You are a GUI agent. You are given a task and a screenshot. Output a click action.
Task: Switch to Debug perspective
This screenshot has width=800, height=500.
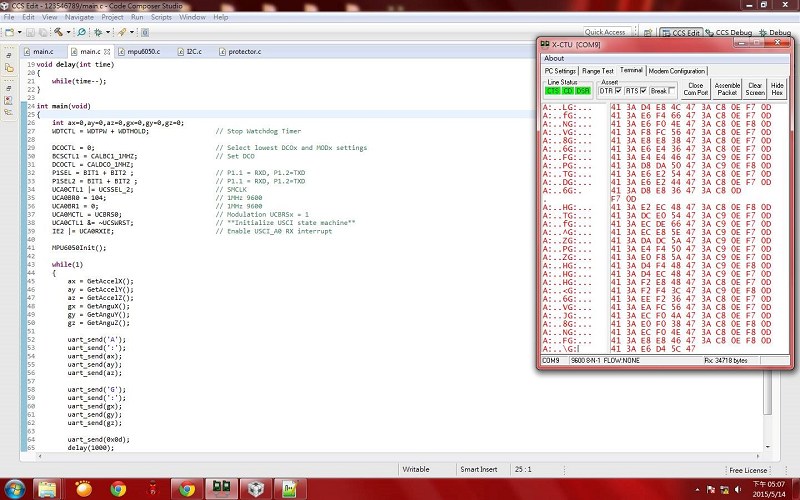coord(774,32)
